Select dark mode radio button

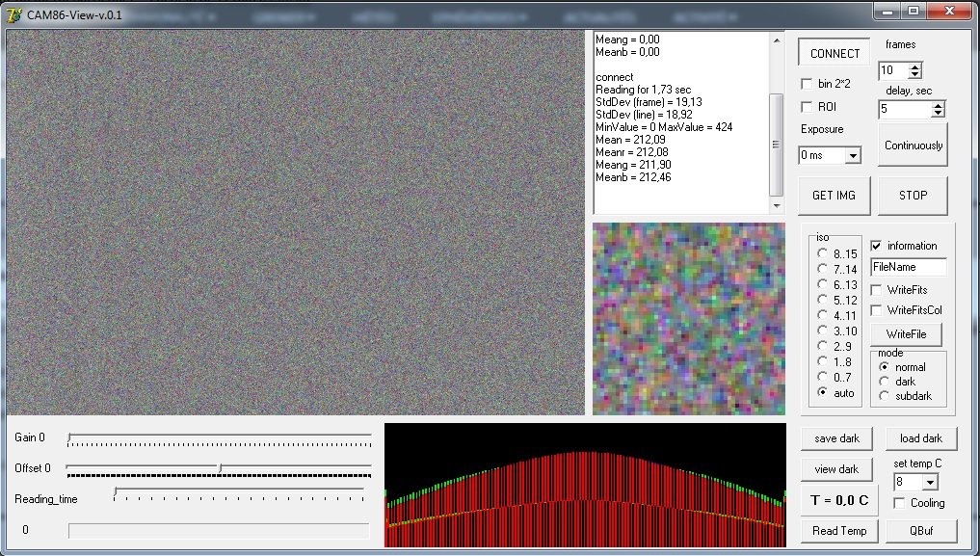884,381
